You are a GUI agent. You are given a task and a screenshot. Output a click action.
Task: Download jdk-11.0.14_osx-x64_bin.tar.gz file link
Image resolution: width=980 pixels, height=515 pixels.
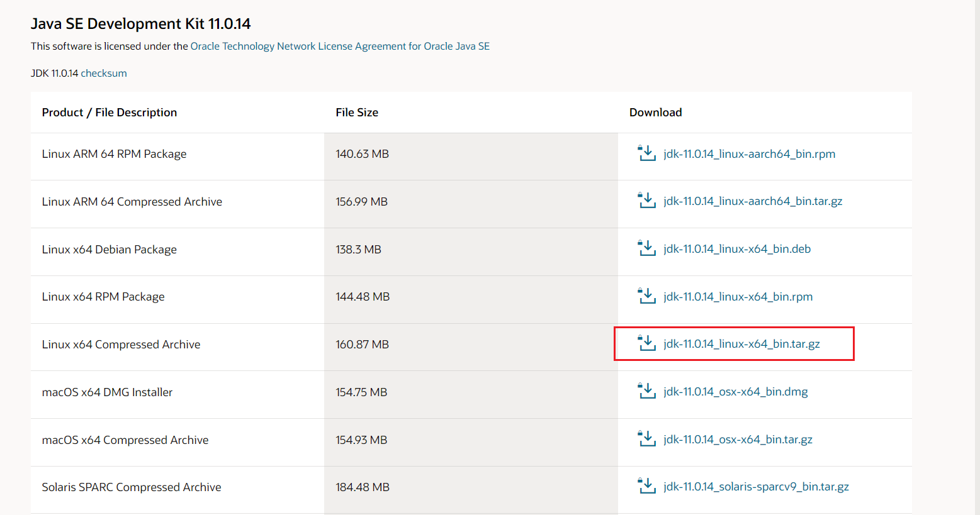tap(738, 440)
